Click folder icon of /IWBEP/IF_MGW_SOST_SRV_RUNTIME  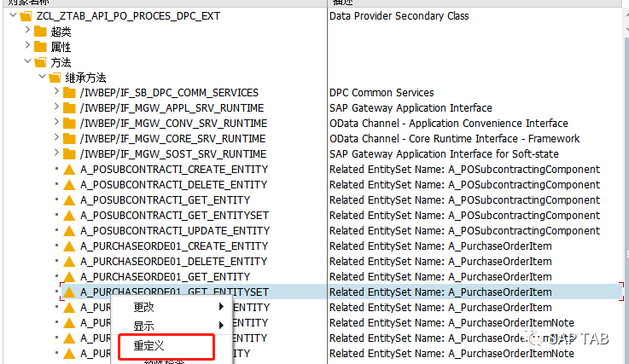[69, 154]
